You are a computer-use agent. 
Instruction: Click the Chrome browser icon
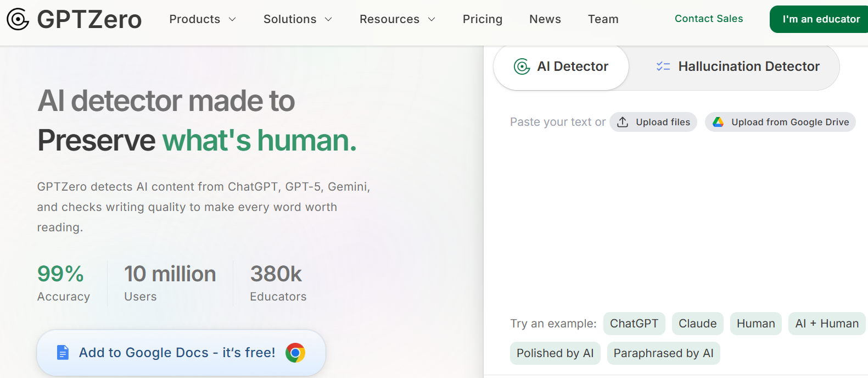coord(295,353)
